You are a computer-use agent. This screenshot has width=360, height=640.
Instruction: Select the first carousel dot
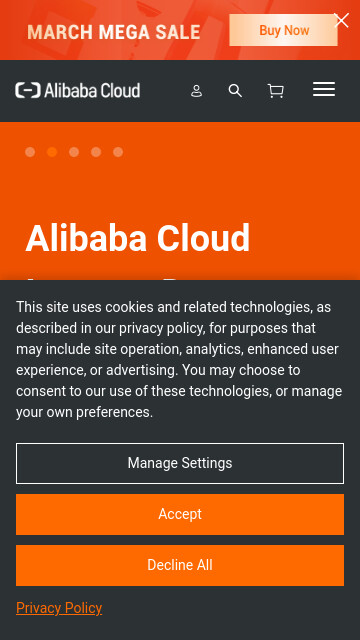pyautogui.click(x=30, y=152)
